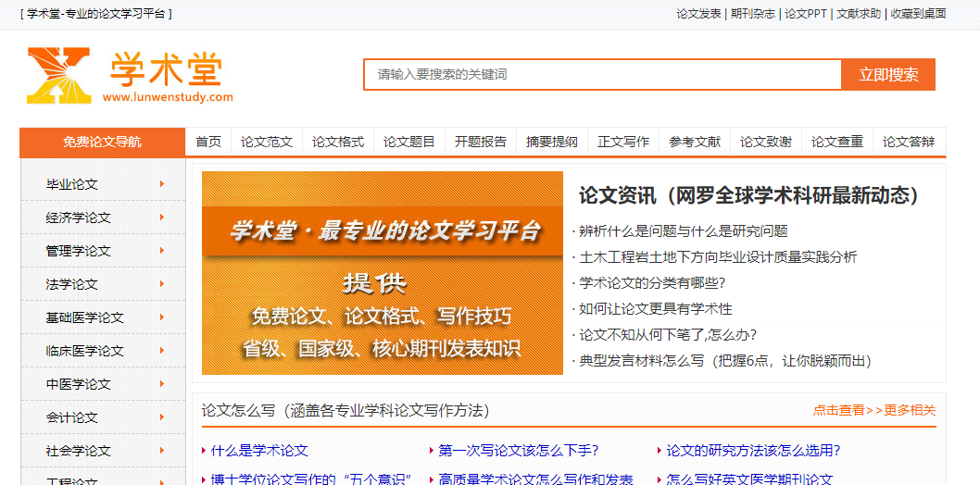Open the 论文格式 navigation tab
Image resolution: width=980 pixels, height=485 pixels.
point(338,142)
